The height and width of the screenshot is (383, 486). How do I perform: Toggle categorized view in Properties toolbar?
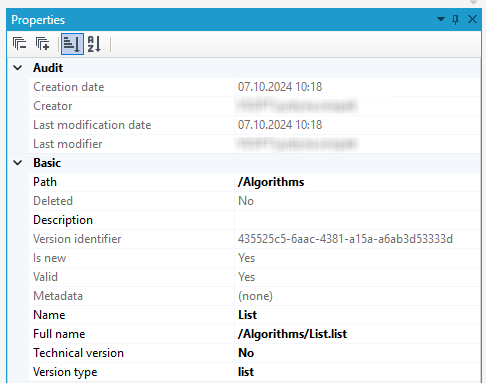pos(72,44)
